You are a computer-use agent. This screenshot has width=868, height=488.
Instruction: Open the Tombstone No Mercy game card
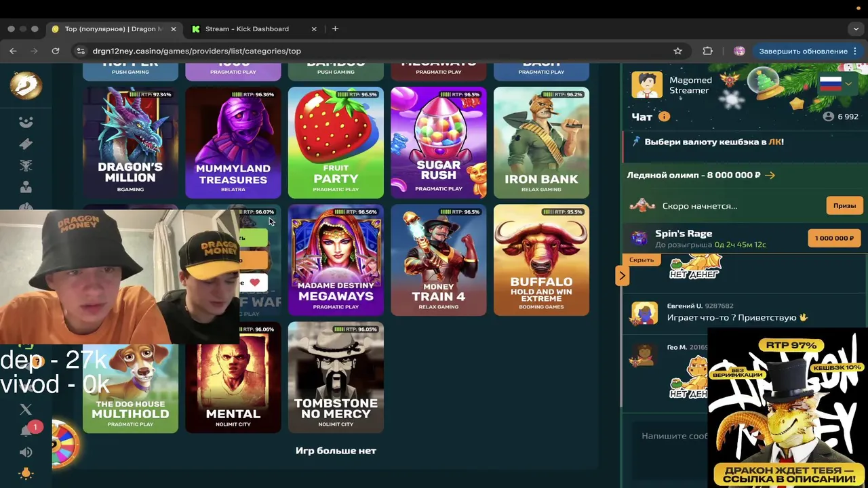point(336,378)
